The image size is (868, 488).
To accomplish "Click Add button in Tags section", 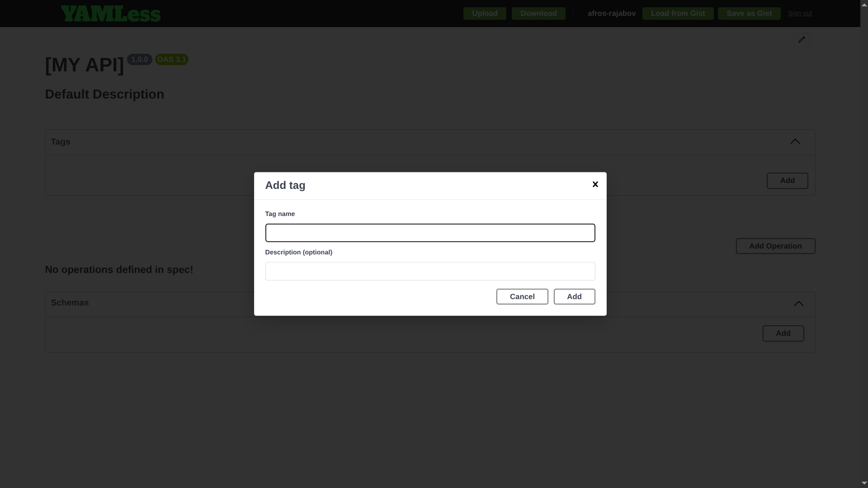I will click(787, 181).
